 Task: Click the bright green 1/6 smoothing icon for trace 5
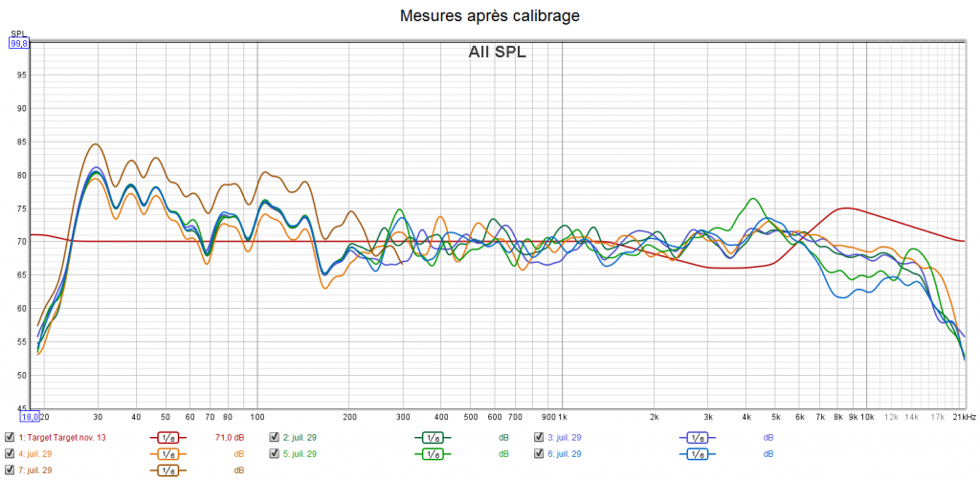[x=433, y=453]
